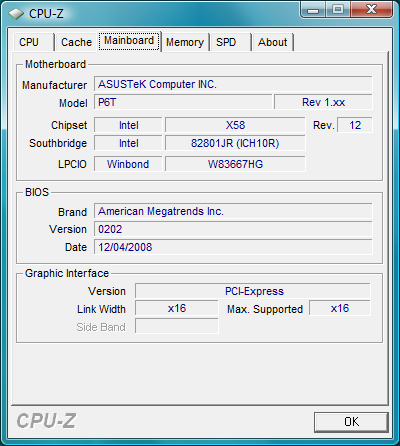
Task: Open the Memory tab
Action: [185, 42]
